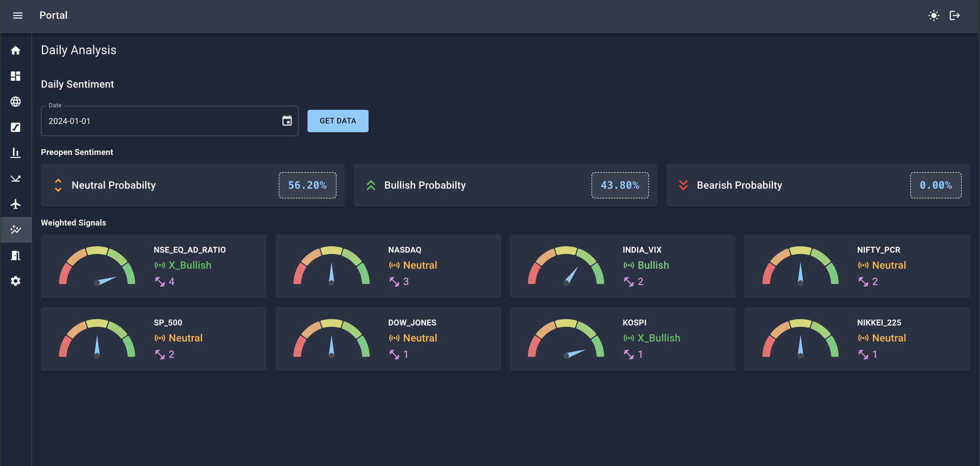980x466 pixels.
Task: Click the Weighted Signals heading
Action: pyautogui.click(x=73, y=223)
